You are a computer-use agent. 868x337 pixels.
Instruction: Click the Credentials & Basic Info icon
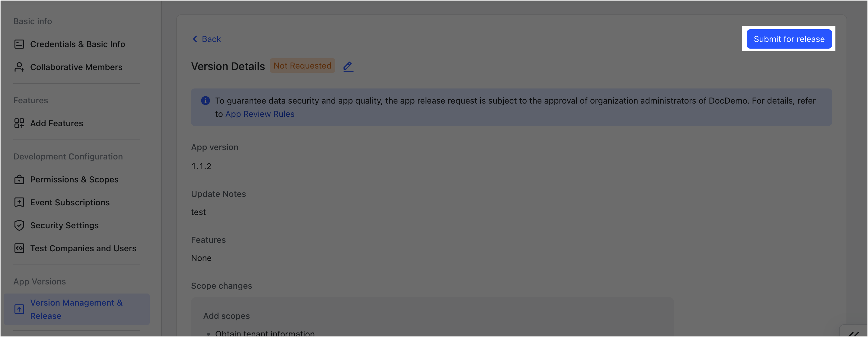click(19, 44)
